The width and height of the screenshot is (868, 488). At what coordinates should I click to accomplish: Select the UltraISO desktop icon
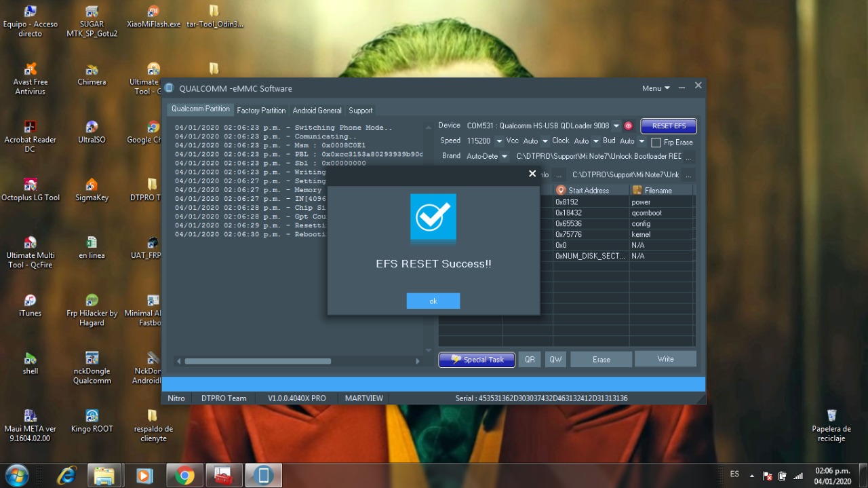point(92,132)
